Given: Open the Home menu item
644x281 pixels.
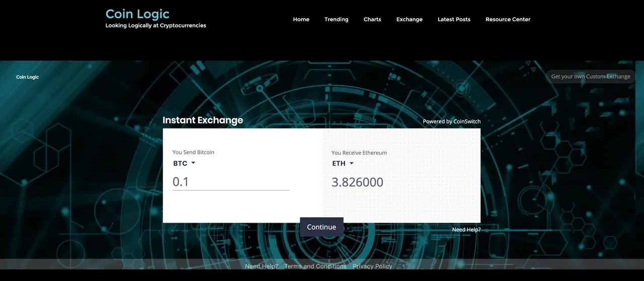Looking at the screenshot, I should [x=301, y=19].
